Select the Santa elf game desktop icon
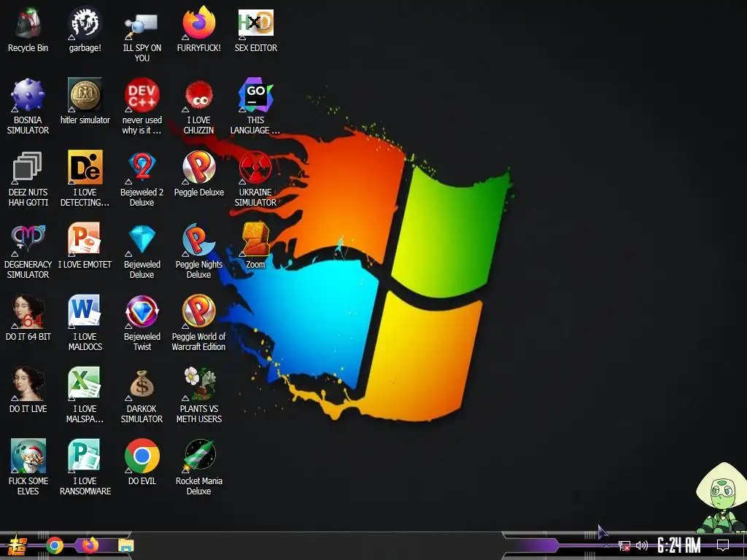 (28, 456)
